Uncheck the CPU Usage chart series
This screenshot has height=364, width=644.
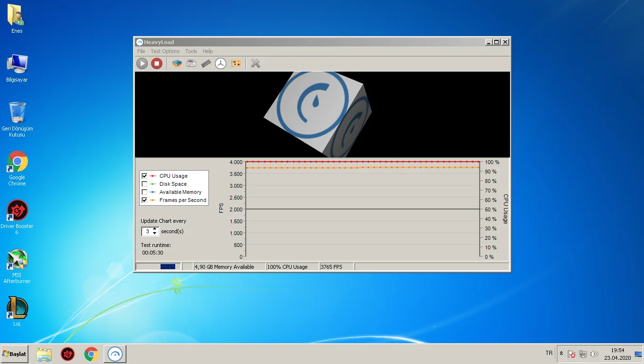coord(144,176)
